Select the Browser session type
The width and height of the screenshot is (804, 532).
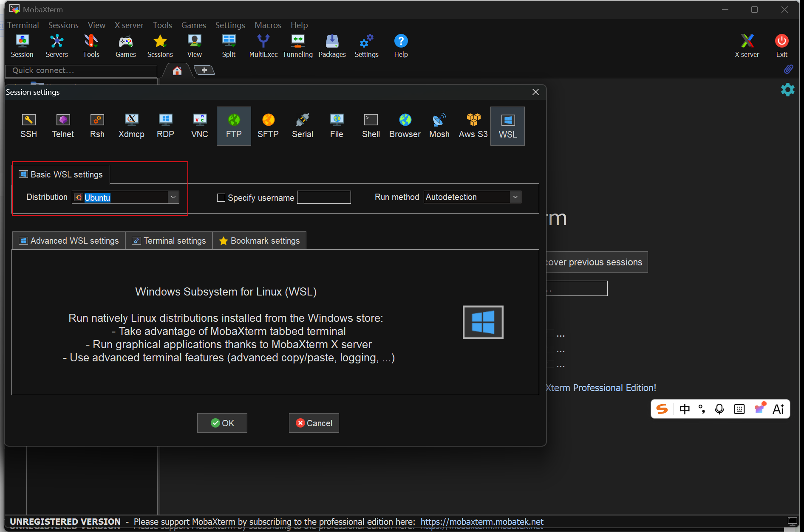pos(405,126)
